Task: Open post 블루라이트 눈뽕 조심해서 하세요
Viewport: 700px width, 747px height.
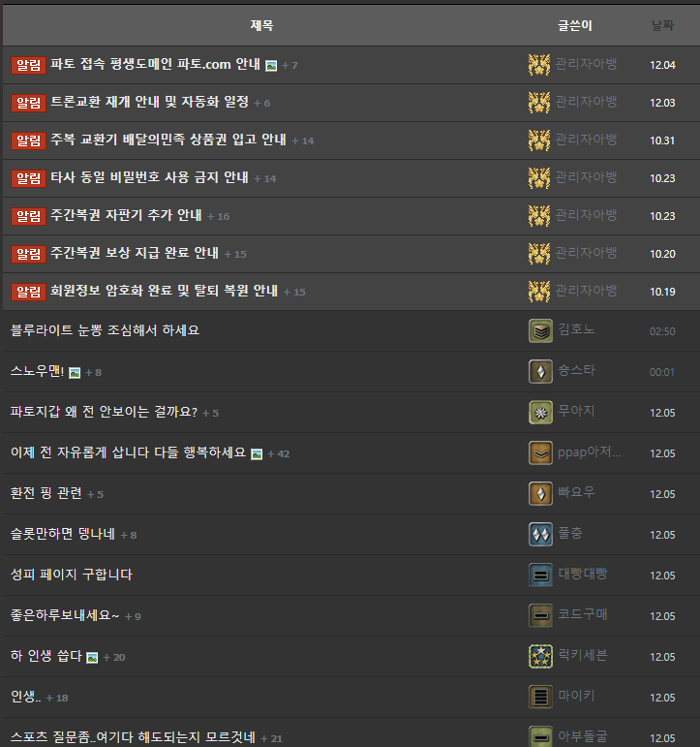Action: (105, 330)
